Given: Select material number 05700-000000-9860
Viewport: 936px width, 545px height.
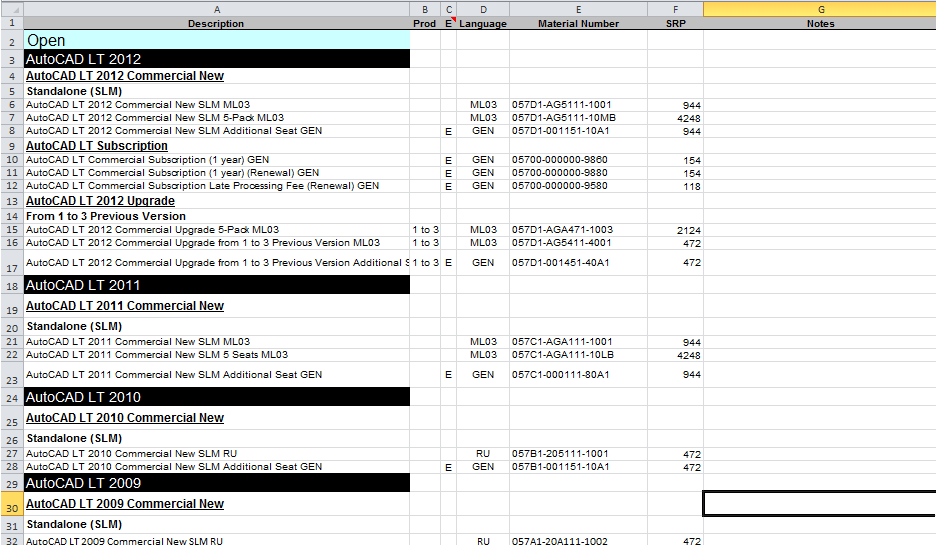Looking at the screenshot, I should click(x=578, y=160).
